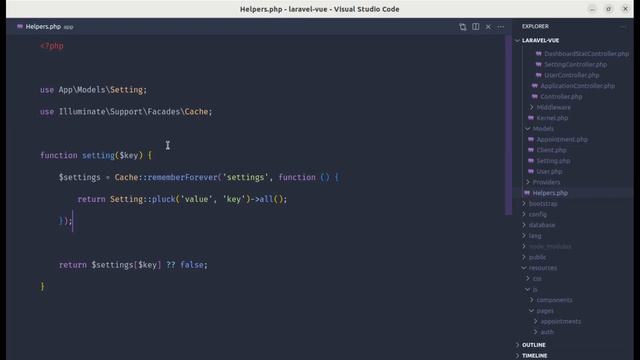Open ApplicationController.php from the file tree
Image resolution: width=640 pixels, height=360 pixels.
point(578,86)
